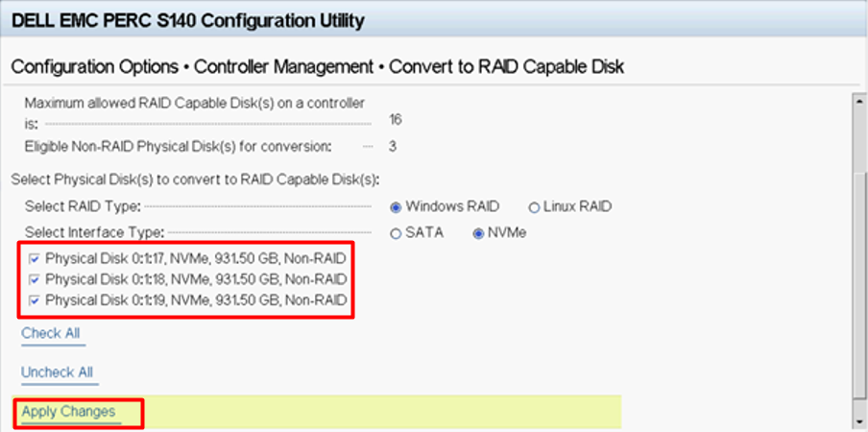The image size is (868, 432).
Task: Click Configuration Options in the breadcrumb
Action: click(95, 68)
